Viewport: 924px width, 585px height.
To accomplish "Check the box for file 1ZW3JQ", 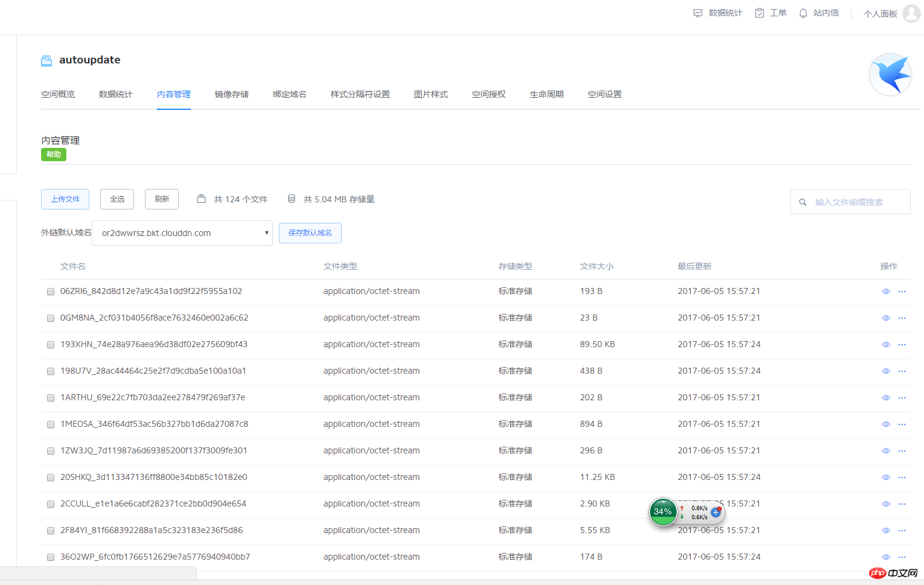I will click(x=51, y=451).
